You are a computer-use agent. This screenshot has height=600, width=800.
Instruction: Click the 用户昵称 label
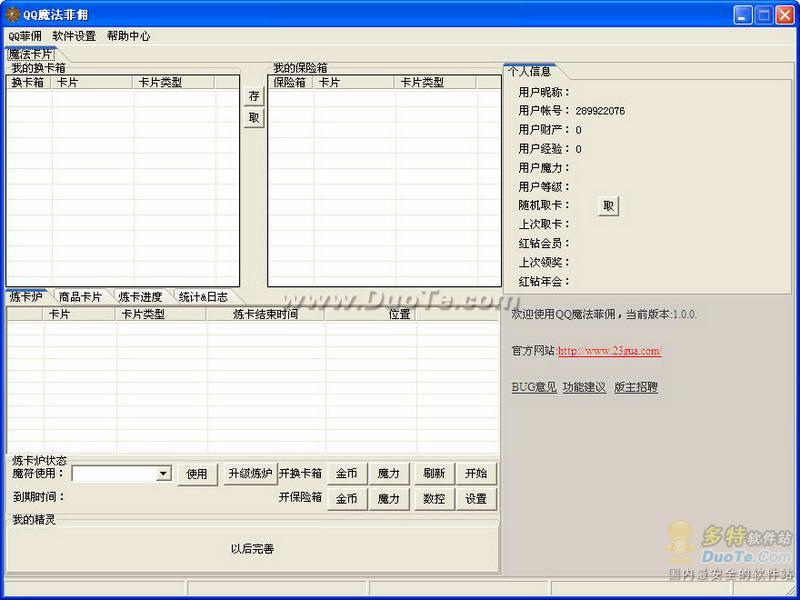click(x=544, y=92)
